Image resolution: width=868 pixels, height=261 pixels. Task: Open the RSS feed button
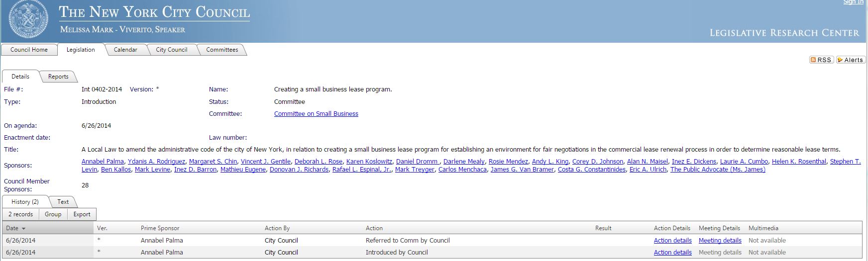821,60
